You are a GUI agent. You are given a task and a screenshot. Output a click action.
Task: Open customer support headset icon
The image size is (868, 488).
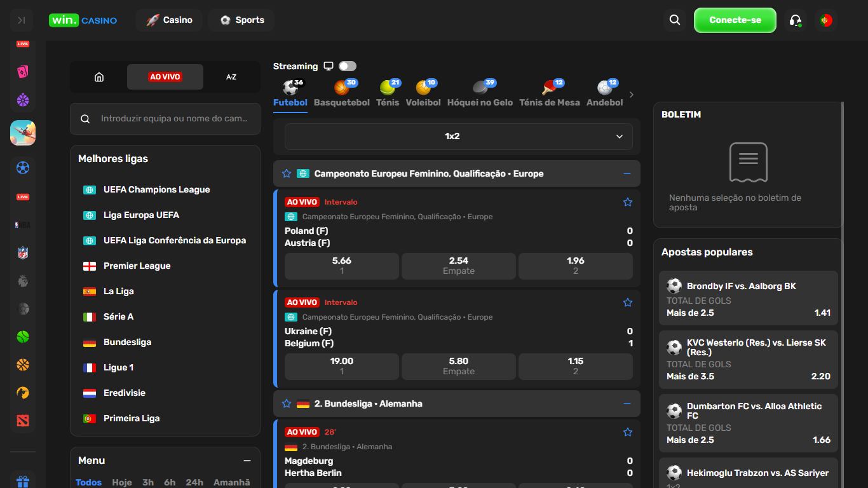(x=795, y=20)
